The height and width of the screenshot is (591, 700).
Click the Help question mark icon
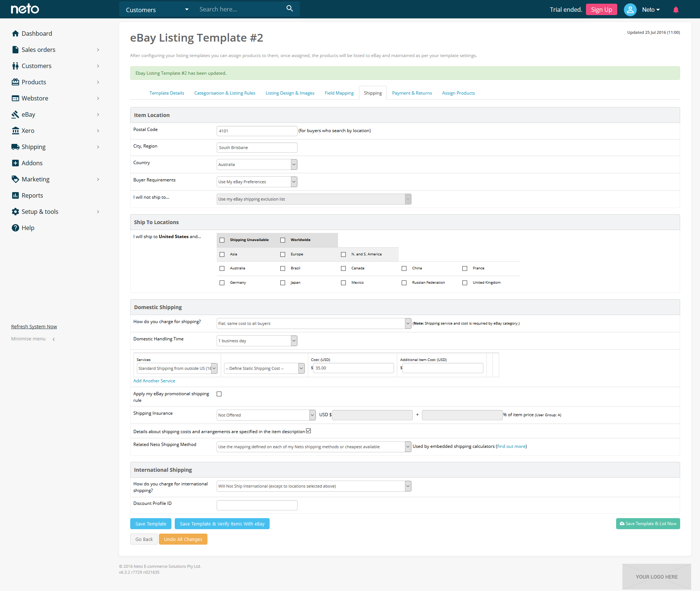pyautogui.click(x=15, y=228)
